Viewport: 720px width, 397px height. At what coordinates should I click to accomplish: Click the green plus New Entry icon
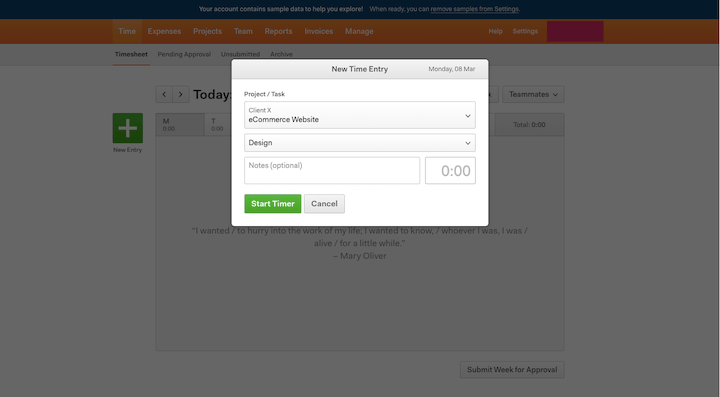[128, 128]
